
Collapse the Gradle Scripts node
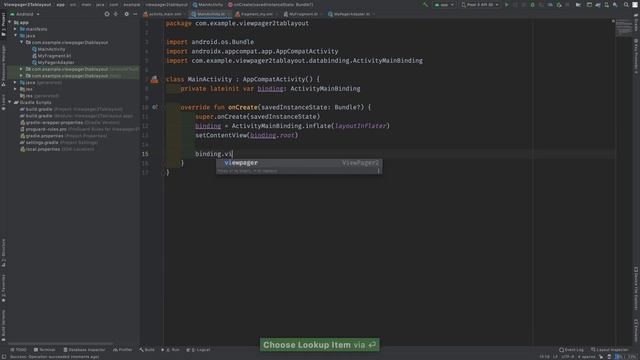[10, 102]
